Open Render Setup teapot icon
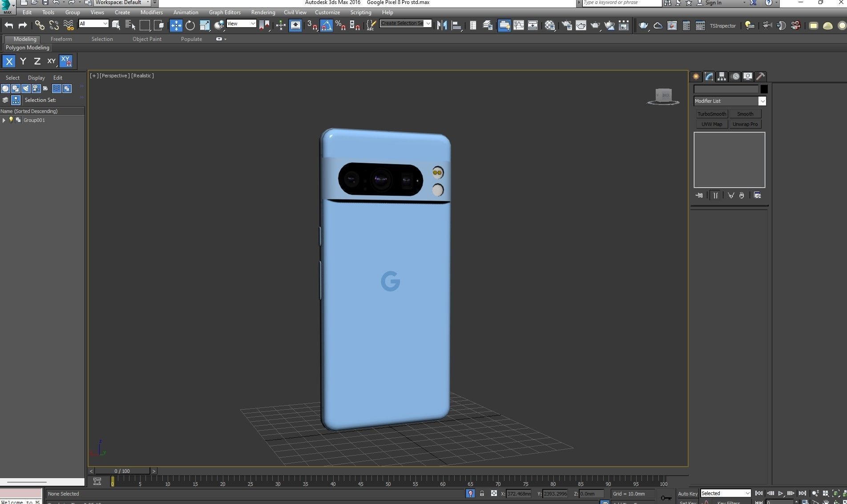The width and height of the screenshot is (847, 504). point(567,25)
